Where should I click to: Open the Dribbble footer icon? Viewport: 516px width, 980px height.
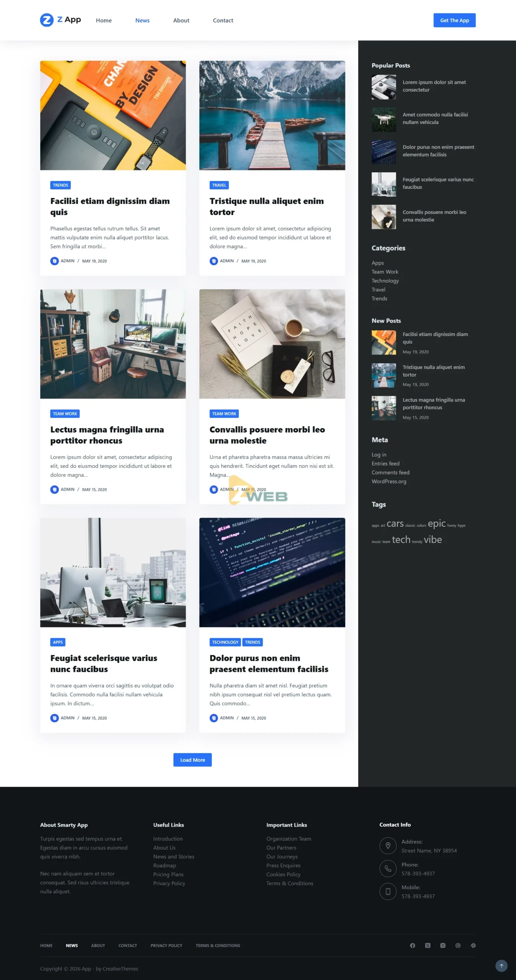point(458,945)
